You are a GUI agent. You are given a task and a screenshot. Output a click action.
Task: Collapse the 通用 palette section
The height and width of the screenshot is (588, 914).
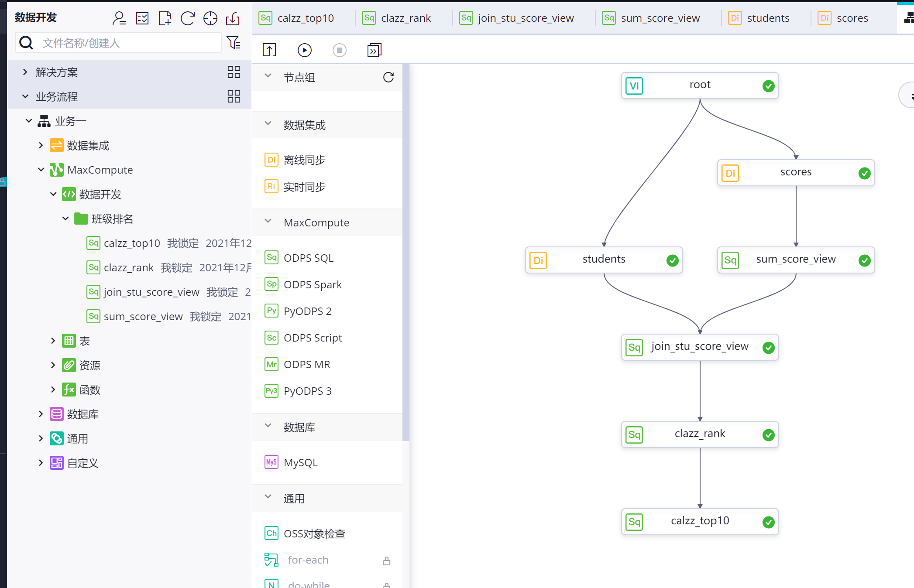click(268, 497)
